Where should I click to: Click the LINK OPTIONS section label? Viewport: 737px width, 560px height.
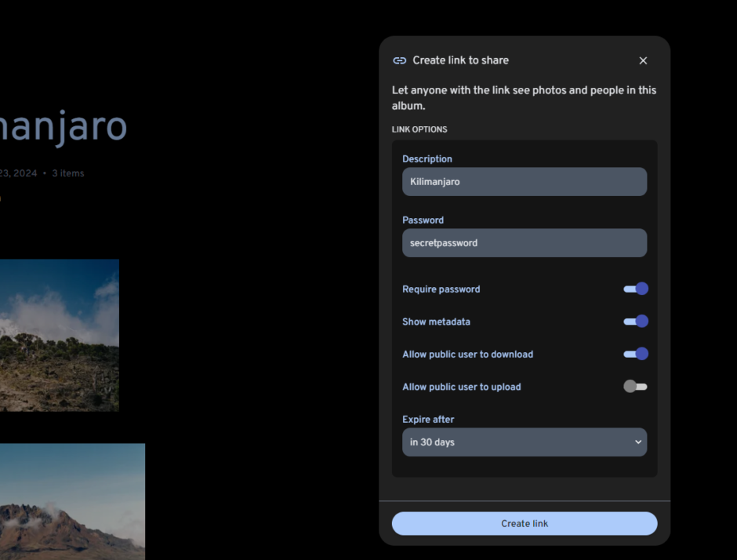419,129
